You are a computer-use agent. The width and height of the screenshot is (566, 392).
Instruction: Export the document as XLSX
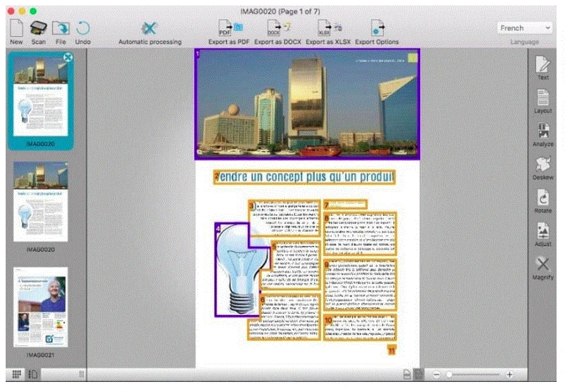coord(328,32)
